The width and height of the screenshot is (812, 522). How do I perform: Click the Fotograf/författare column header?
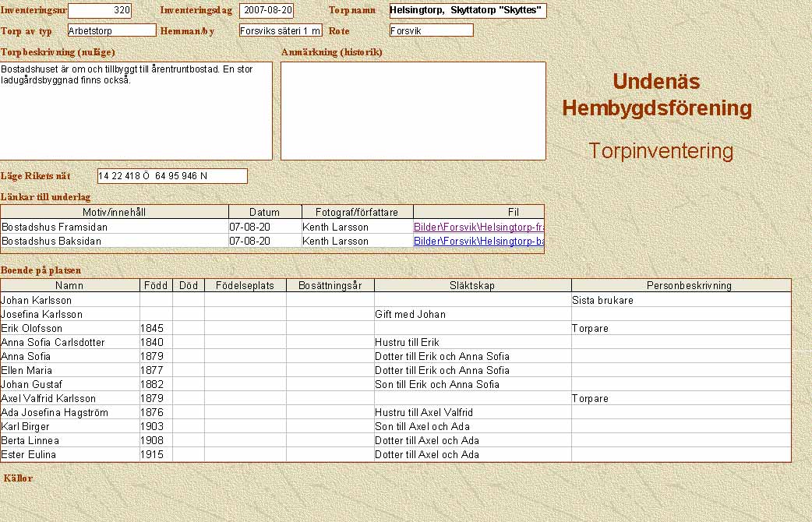tap(357, 212)
